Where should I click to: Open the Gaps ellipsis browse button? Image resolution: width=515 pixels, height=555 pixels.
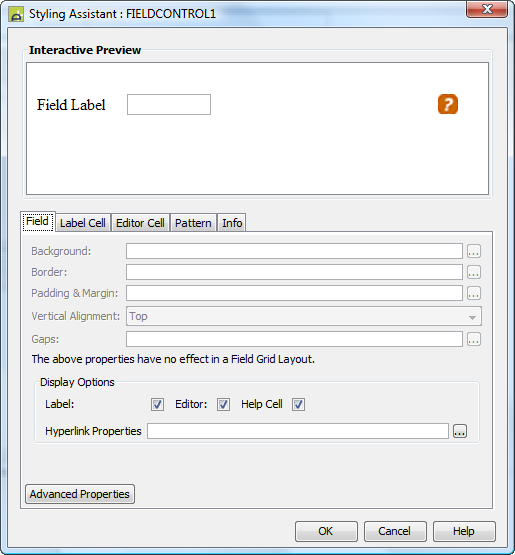tap(474, 339)
